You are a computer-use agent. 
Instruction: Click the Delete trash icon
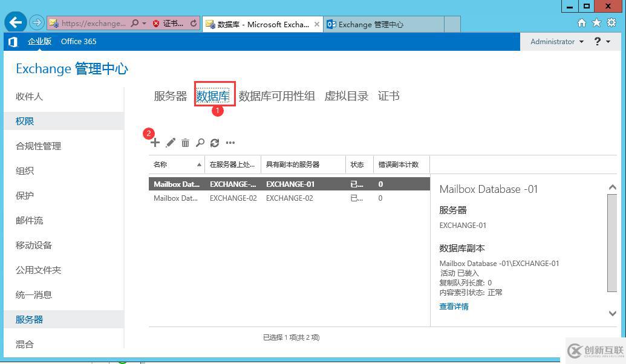click(185, 143)
